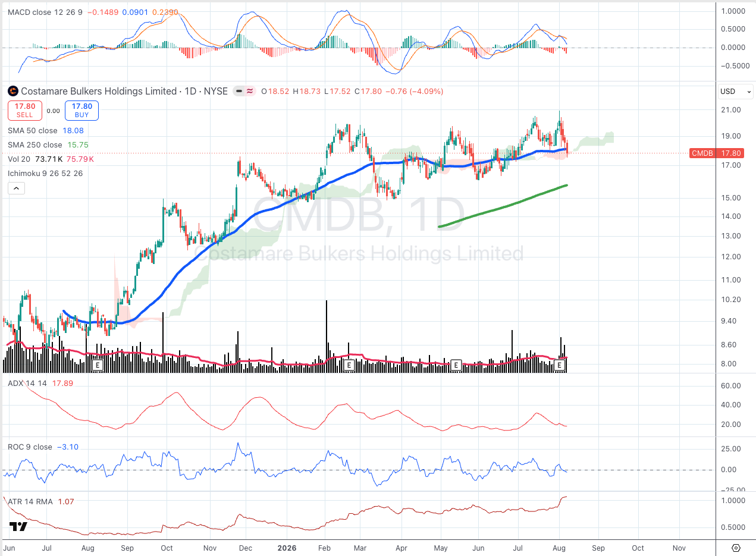
Task: Select the SMA 50 close legend entry
Action: pyautogui.click(x=33, y=131)
